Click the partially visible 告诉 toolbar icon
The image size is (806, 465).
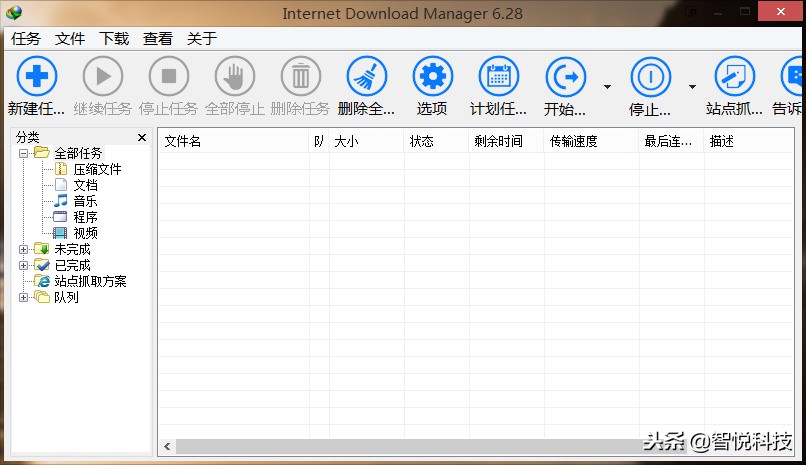pos(792,76)
